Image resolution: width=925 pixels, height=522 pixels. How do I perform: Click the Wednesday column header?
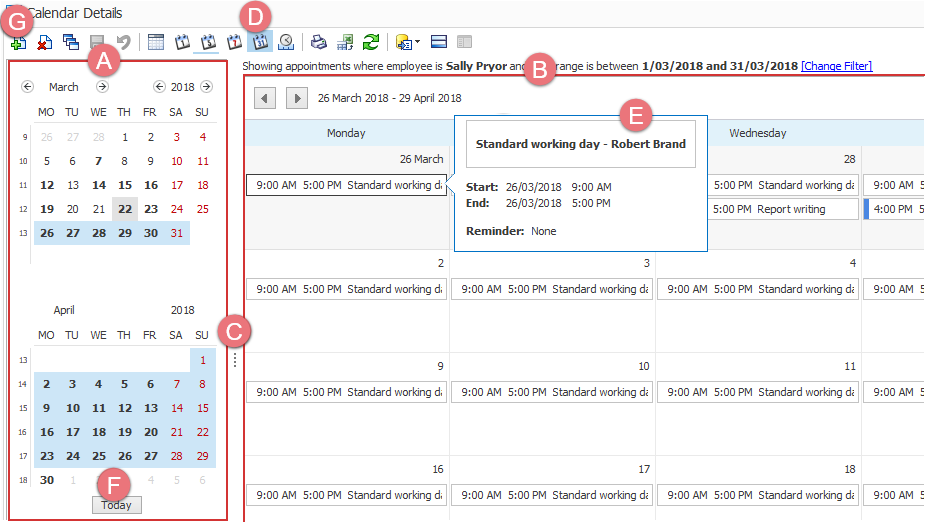coord(757,133)
